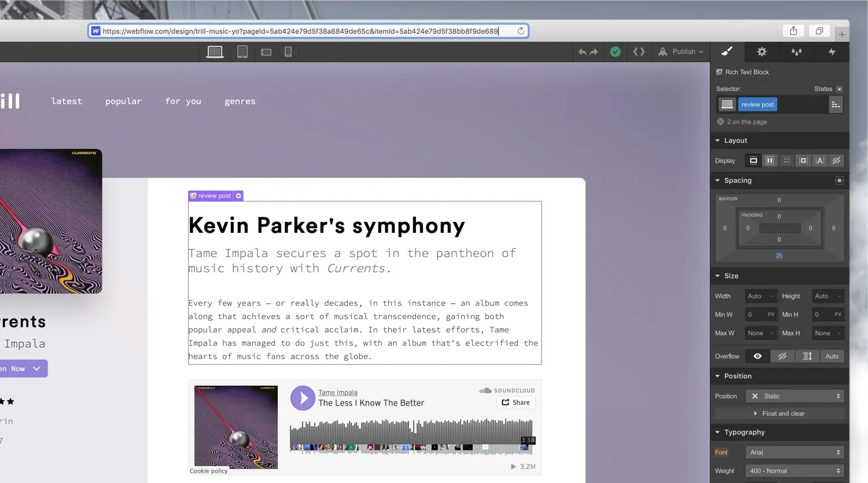The image size is (868, 483).
Task: Click the SoundCloud waveform seek bar
Action: coord(411,436)
